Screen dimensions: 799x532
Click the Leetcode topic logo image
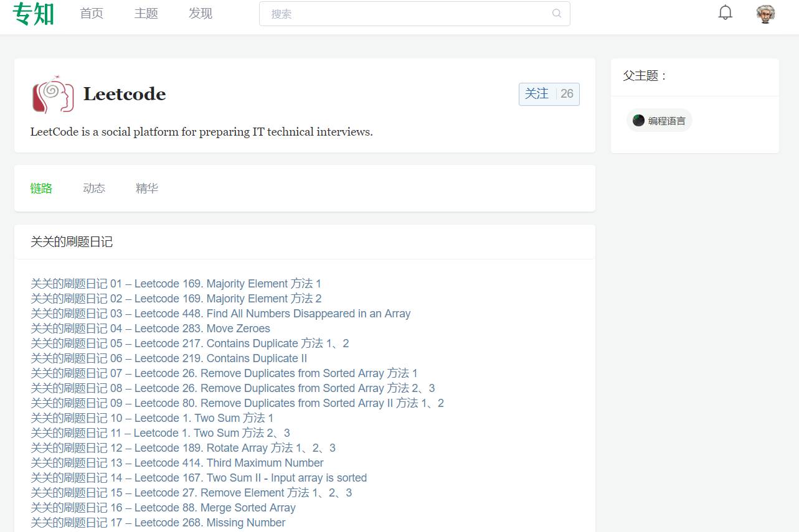point(53,94)
